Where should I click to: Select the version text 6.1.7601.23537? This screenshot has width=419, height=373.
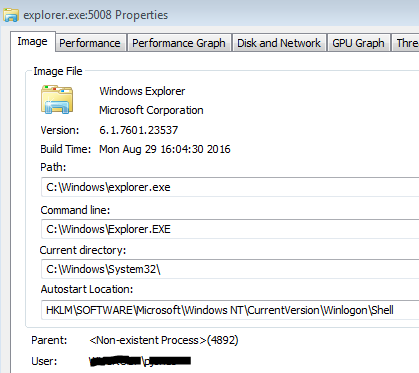tap(139, 130)
